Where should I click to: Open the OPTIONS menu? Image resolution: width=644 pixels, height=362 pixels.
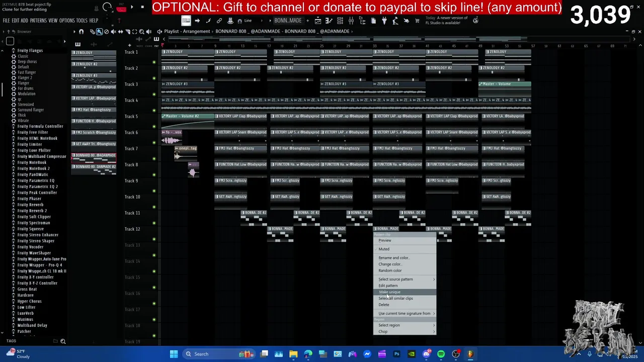[67, 21]
